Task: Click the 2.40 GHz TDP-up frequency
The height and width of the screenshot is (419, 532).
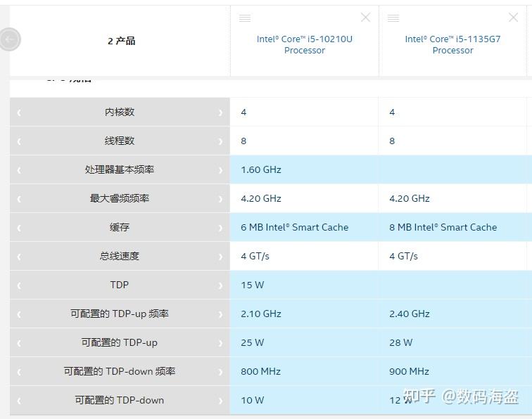Action: click(x=410, y=314)
